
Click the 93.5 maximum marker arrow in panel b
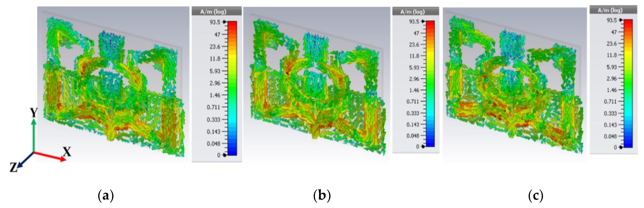[x=423, y=22]
